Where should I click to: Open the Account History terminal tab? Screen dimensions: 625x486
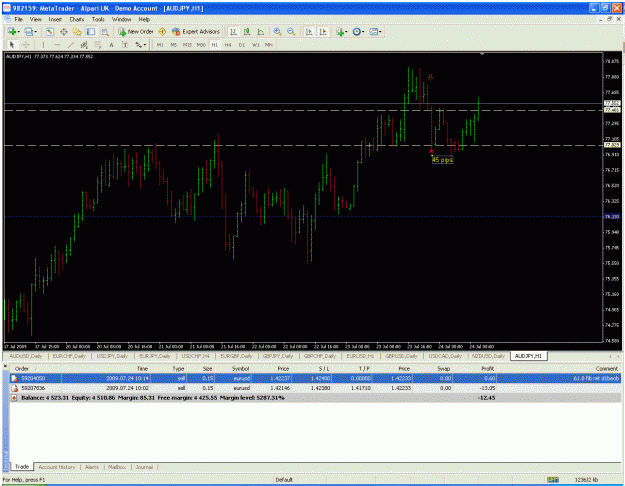[57, 467]
